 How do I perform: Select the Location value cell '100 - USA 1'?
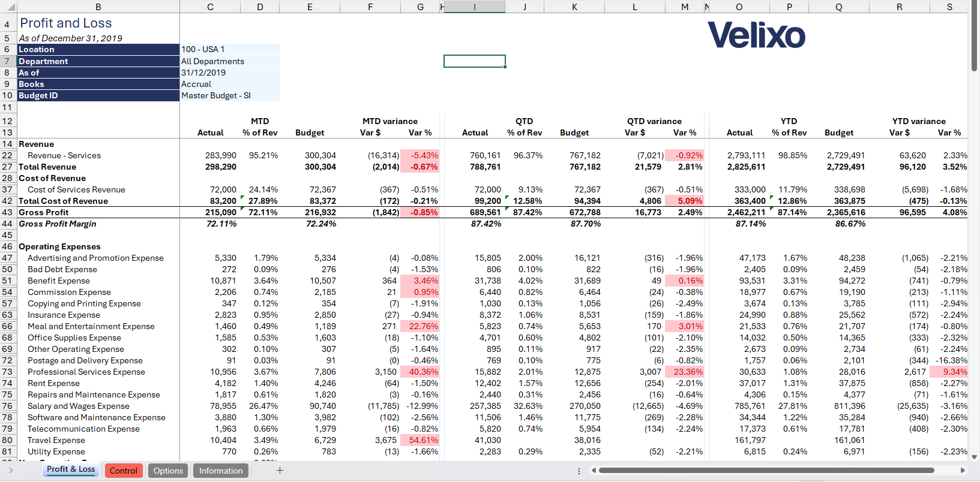[x=229, y=49]
